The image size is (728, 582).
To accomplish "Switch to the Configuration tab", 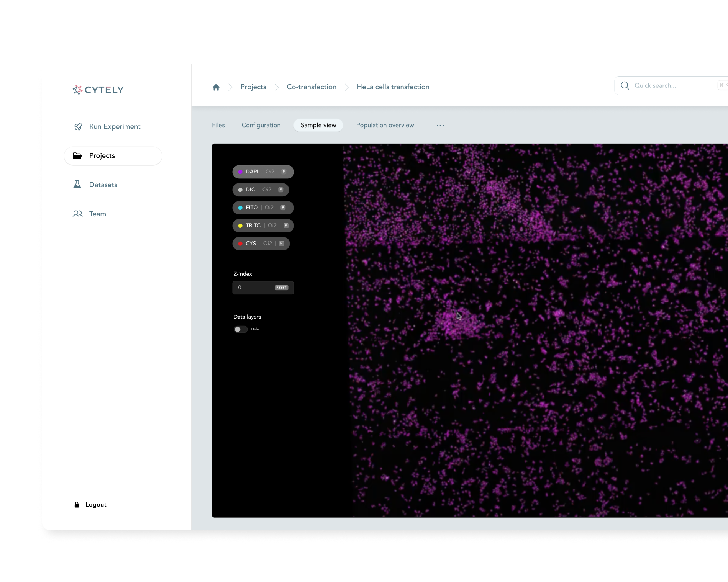I will [x=261, y=125].
